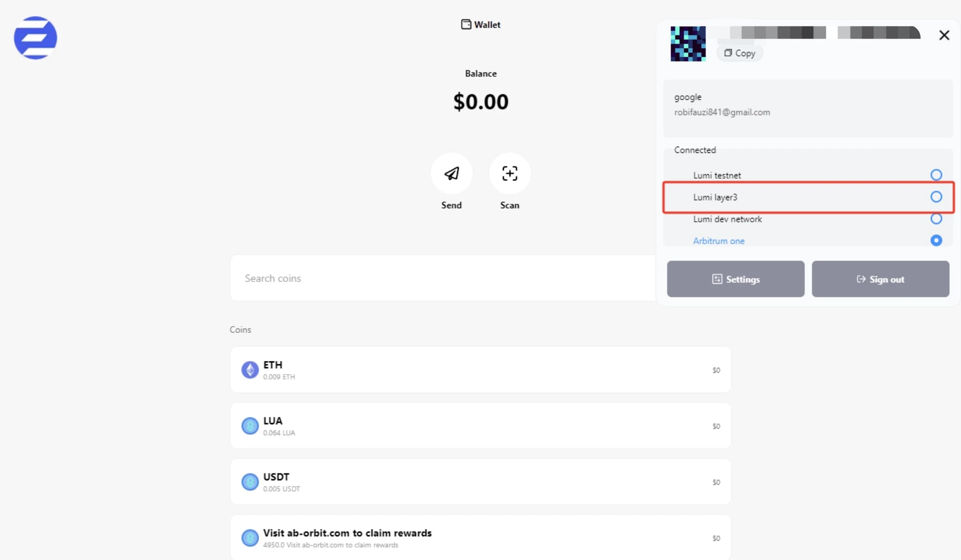Open the ETH coin row
Screen dimensions: 961x560
point(480,370)
